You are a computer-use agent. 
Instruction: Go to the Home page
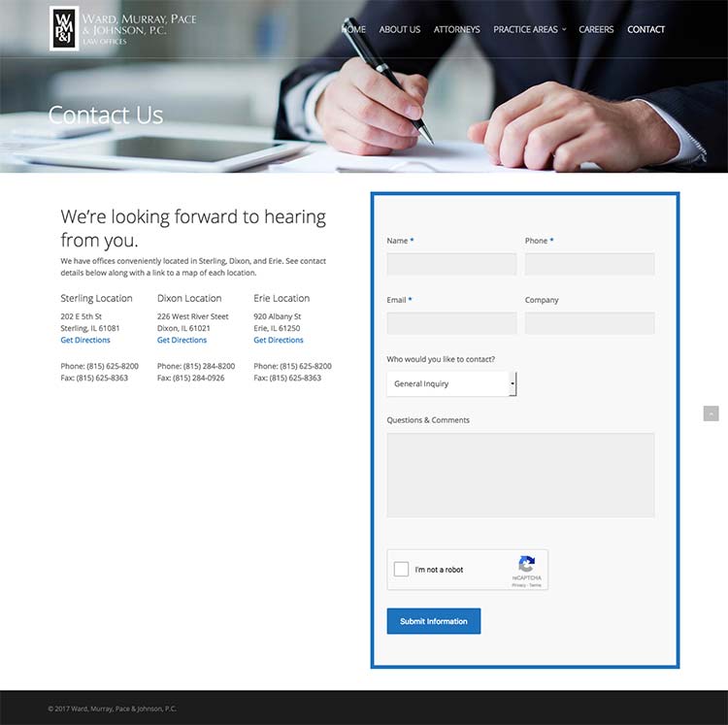pos(353,29)
